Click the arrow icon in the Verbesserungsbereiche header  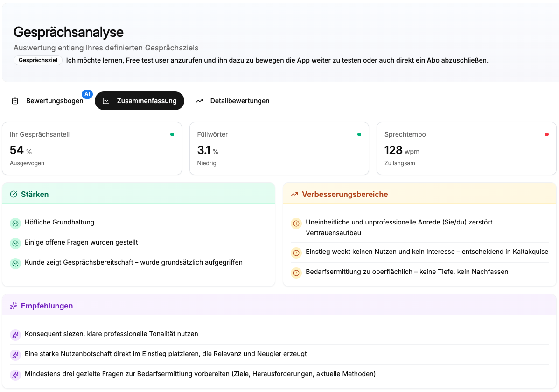tap(294, 194)
